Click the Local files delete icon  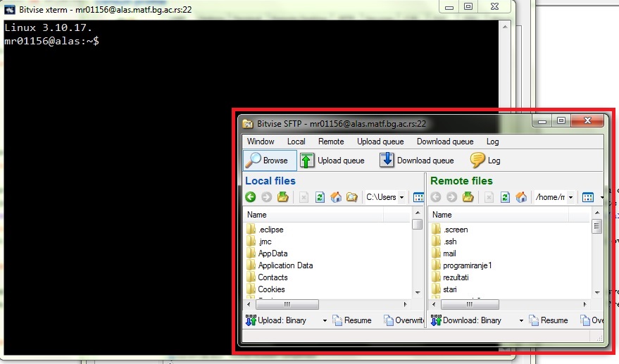click(x=304, y=197)
